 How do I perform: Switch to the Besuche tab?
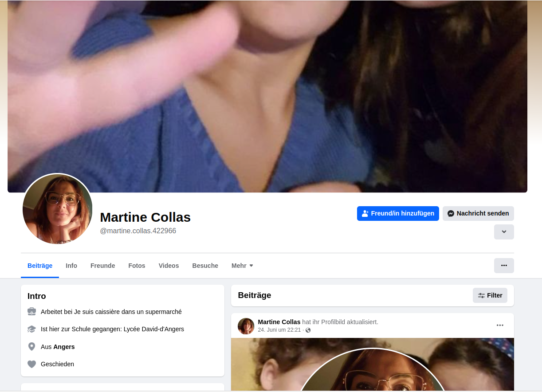[x=205, y=266]
